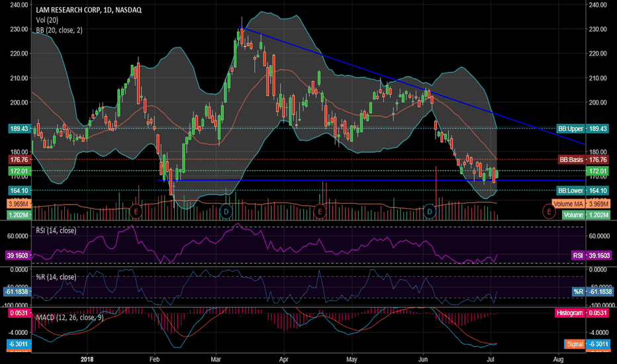Click the E earnings marker in mid-April
Image resolution: width=617 pixels, height=364 pixels.
point(320,211)
